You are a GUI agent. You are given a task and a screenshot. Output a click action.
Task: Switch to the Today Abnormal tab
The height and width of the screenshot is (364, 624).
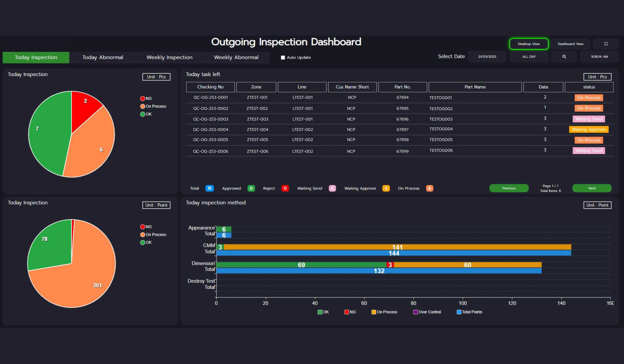[102, 58]
